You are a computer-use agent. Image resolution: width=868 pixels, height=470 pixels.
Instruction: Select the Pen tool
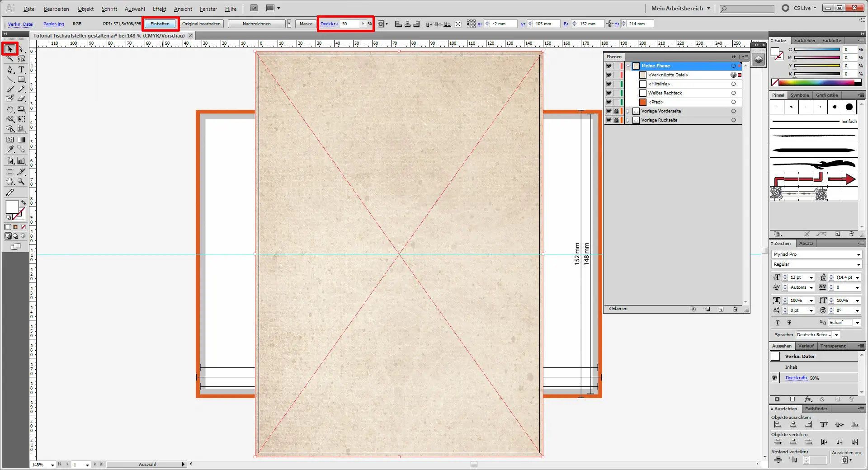pos(10,70)
